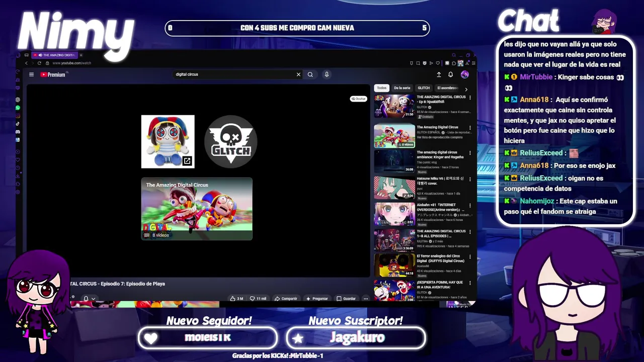Select the 'El asombroso' filter chip
Screen dimensions: 644x362
448,88
